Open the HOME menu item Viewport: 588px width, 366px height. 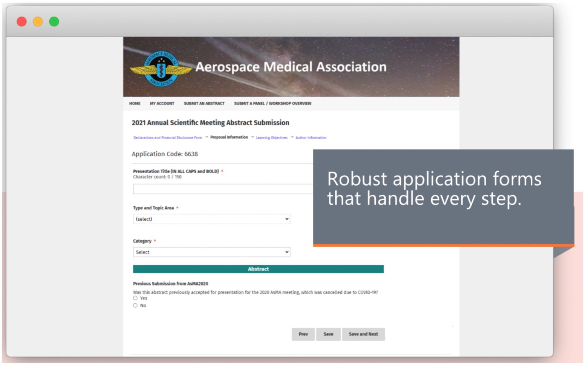[135, 104]
